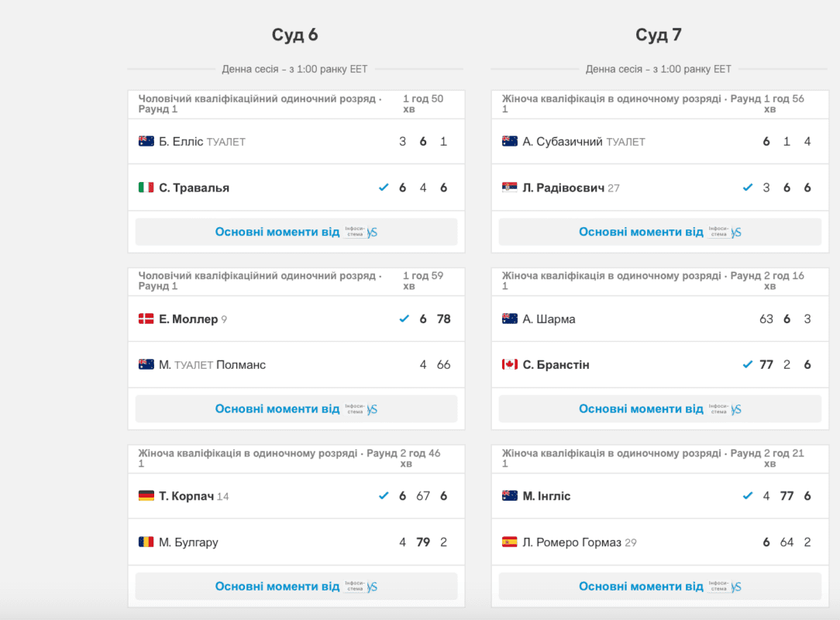Open highlights for the Елліс–Травалья match
Screen dimensions: 840x620
[x=296, y=232]
